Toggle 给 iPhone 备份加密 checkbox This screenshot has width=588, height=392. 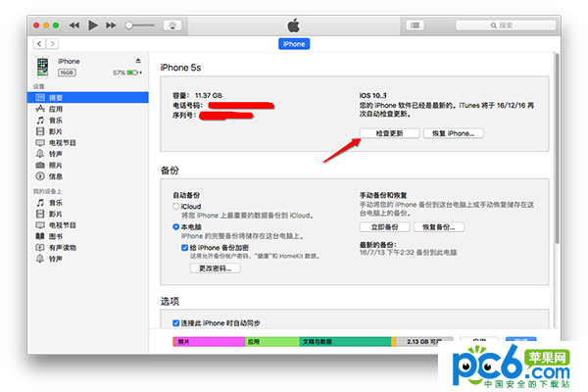point(185,248)
